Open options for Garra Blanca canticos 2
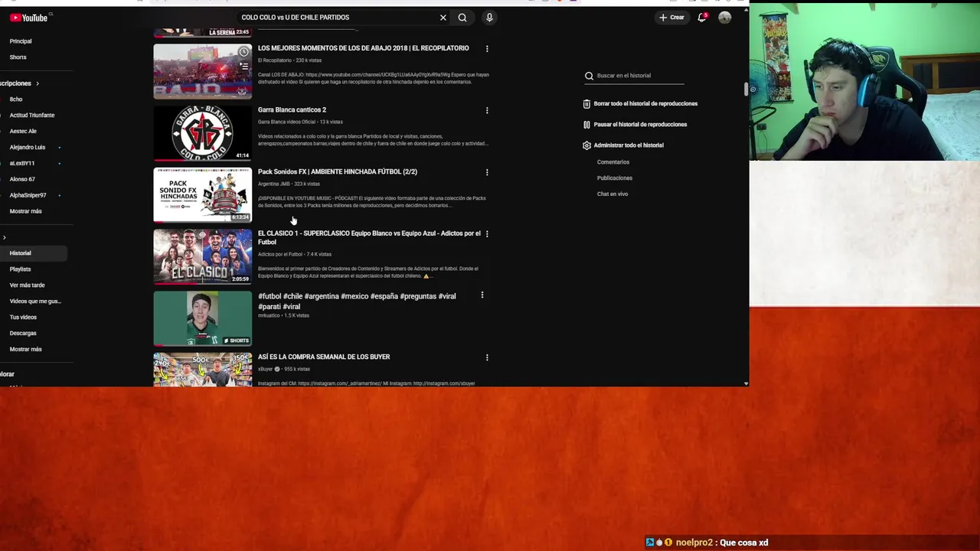 pos(487,111)
